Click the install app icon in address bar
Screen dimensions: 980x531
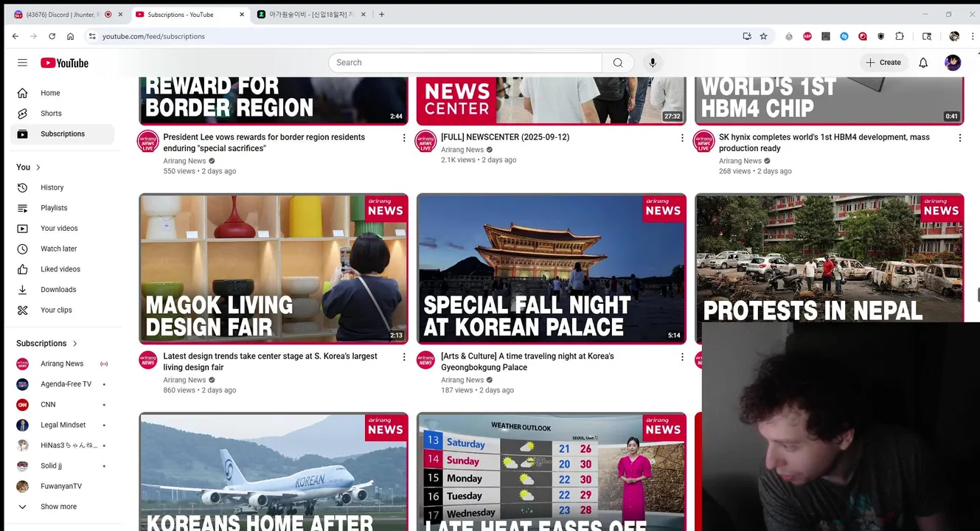point(747,36)
